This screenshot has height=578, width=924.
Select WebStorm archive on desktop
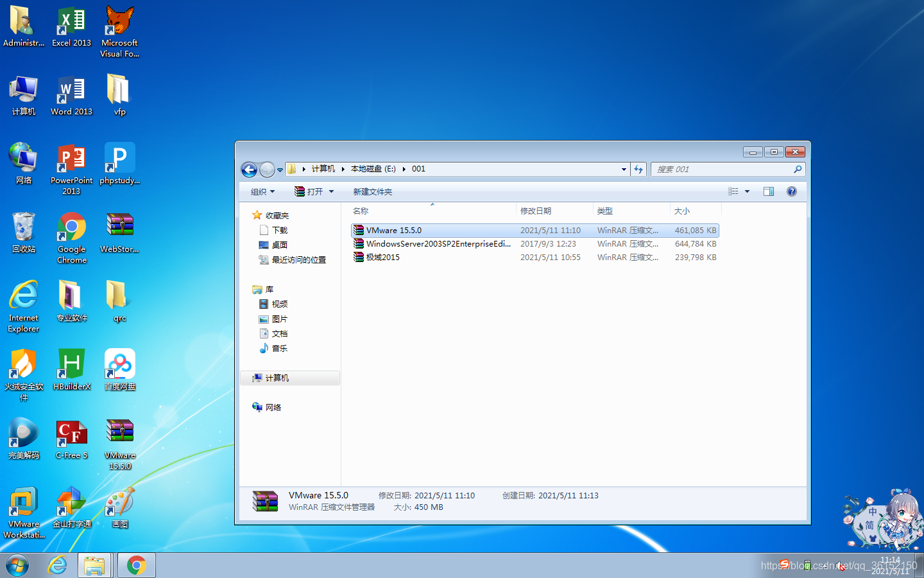tap(119, 232)
